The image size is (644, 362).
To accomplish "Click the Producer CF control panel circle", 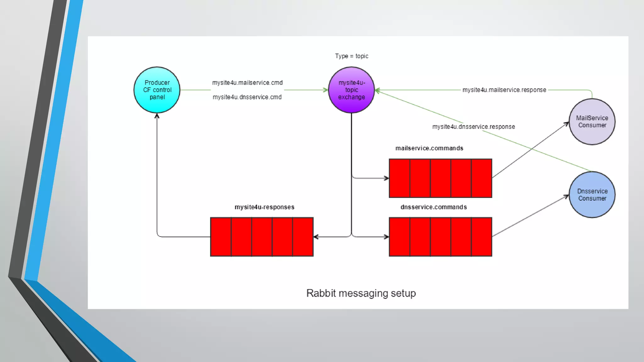I will (x=157, y=90).
